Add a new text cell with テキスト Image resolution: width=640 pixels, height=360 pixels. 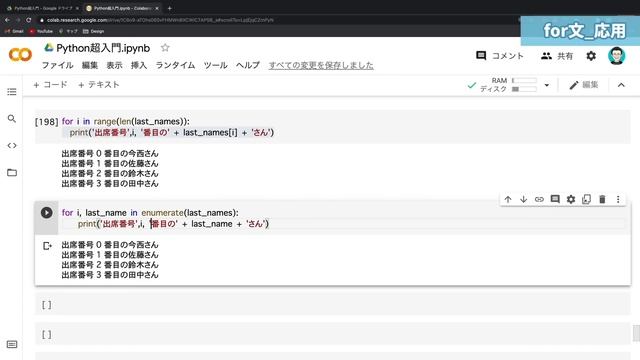point(98,85)
